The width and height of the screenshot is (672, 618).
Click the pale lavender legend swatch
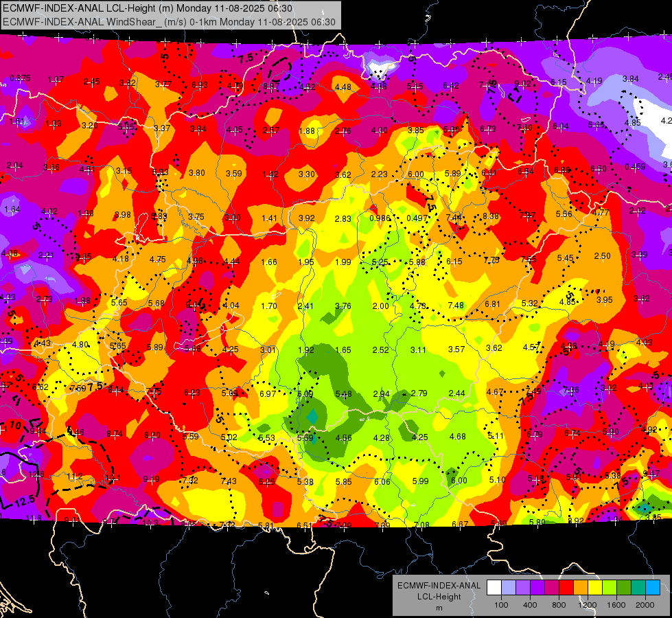pos(508,588)
